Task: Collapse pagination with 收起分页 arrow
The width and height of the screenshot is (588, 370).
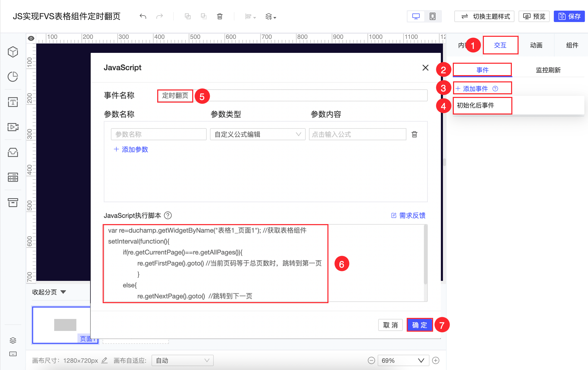Action: (x=63, y=292)
